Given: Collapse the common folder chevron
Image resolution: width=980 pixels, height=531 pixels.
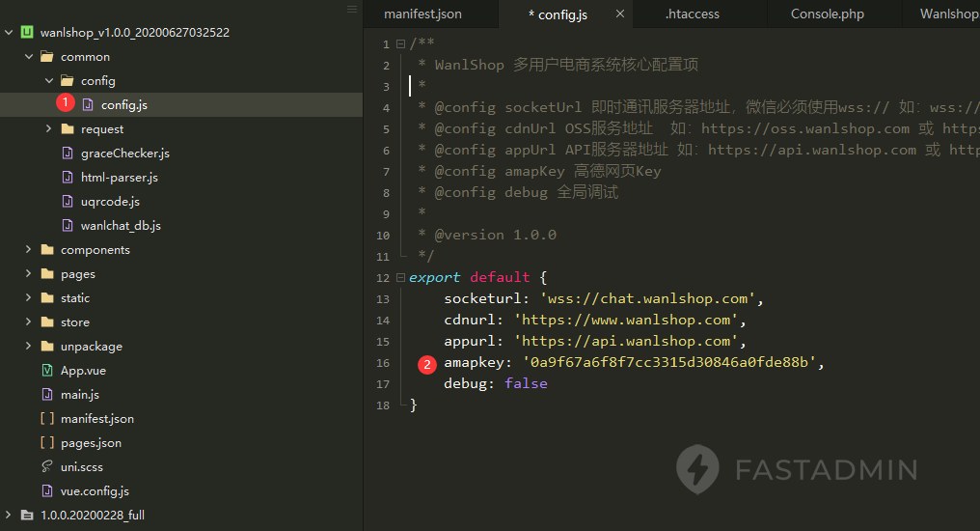Looking at the screenshot, I should coord(29,56).
